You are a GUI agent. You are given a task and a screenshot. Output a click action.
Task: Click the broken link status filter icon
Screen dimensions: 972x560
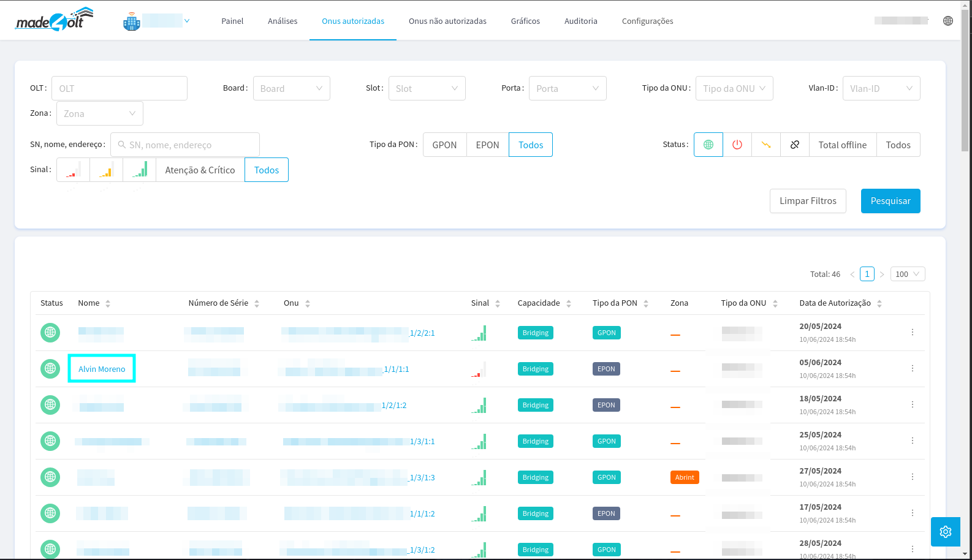[x=794, y=145]
